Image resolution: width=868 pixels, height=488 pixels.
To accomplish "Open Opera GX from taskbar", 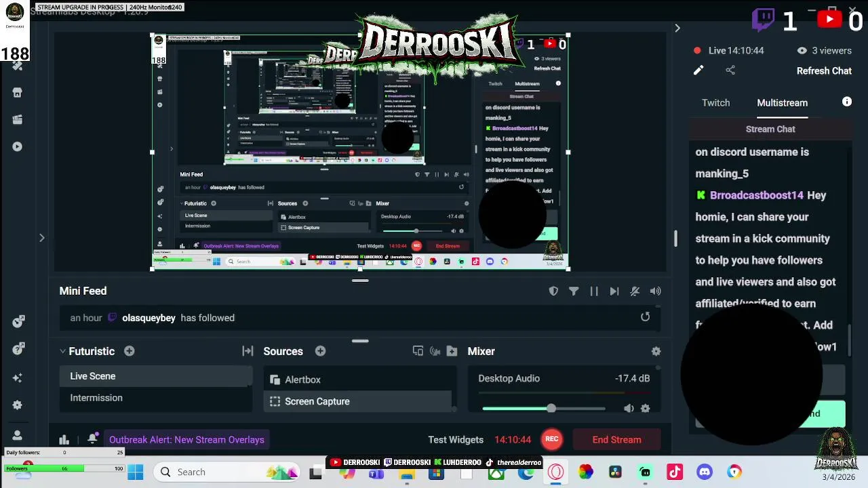I will [x=555, y=472].
